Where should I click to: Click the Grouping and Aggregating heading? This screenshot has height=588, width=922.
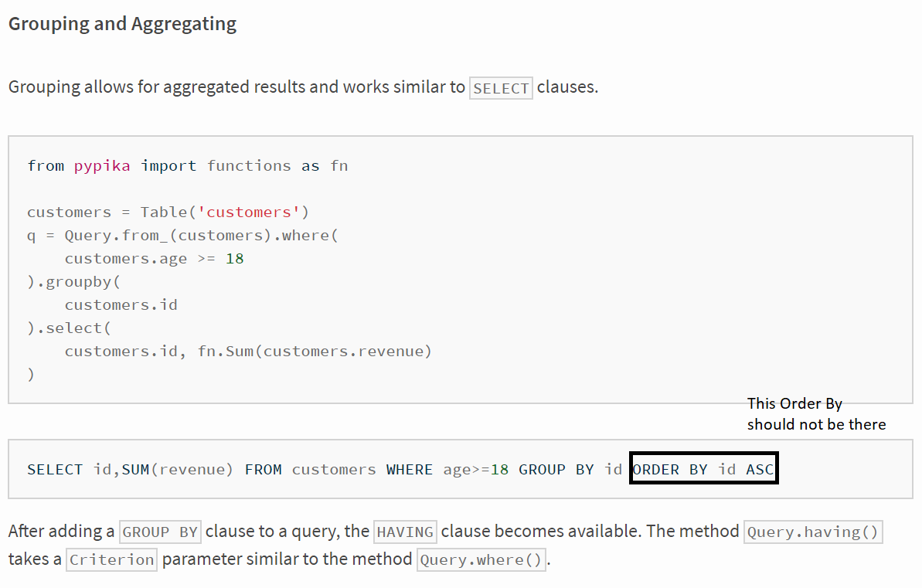(x=122, y=23)
